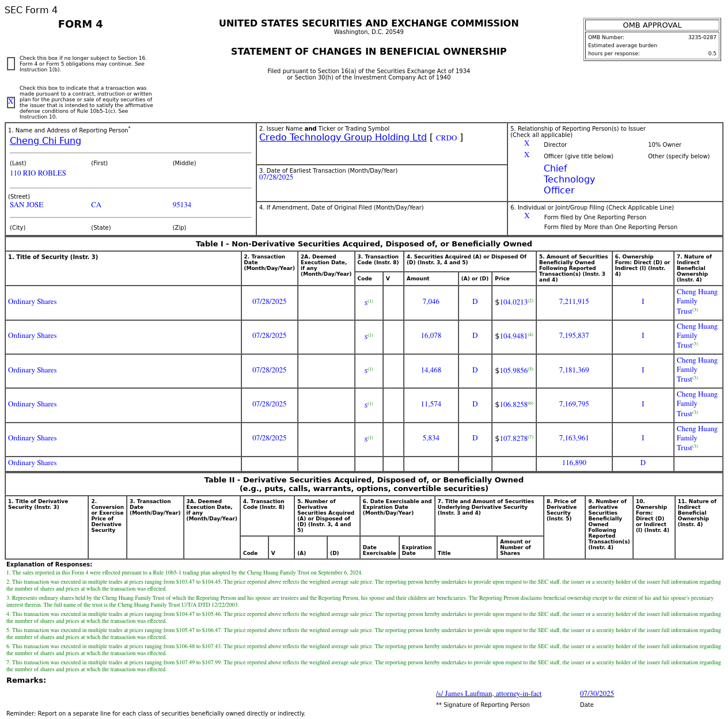Click the price $104.0213
The height and width of the screenshot is (719, 728).
coord(511,302)
